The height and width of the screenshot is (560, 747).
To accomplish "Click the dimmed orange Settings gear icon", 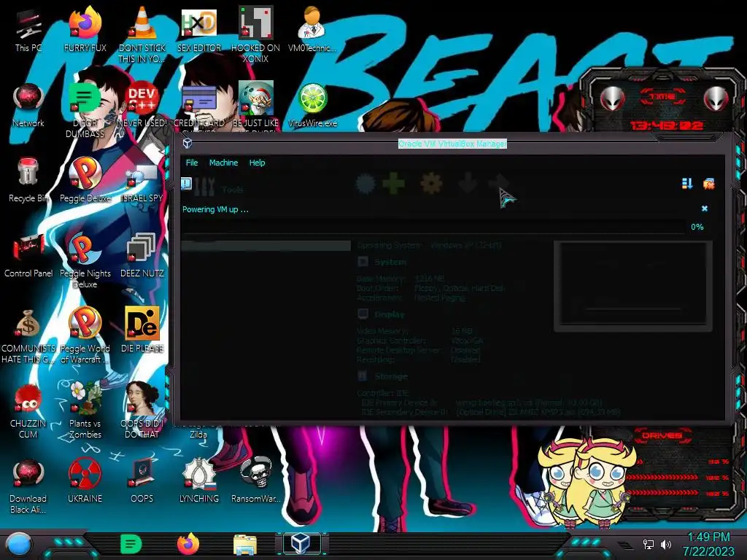I will (x=430, y=184).
